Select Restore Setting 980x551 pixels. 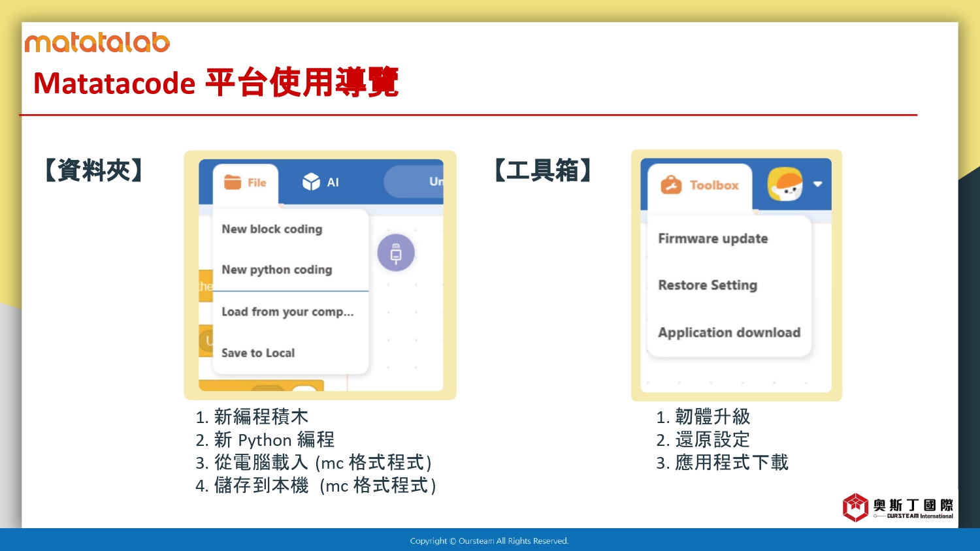[708, 285]
